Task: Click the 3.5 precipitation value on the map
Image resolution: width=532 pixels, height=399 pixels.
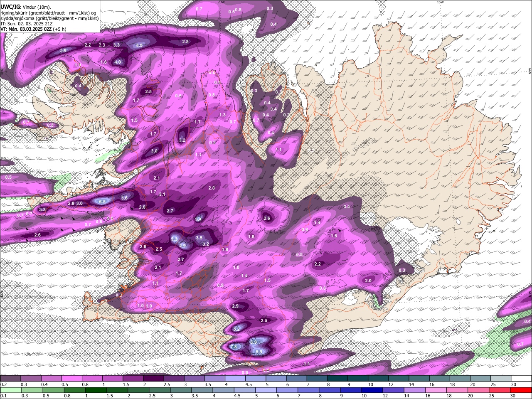Action: pyautogui.click(x=199, y=238)
